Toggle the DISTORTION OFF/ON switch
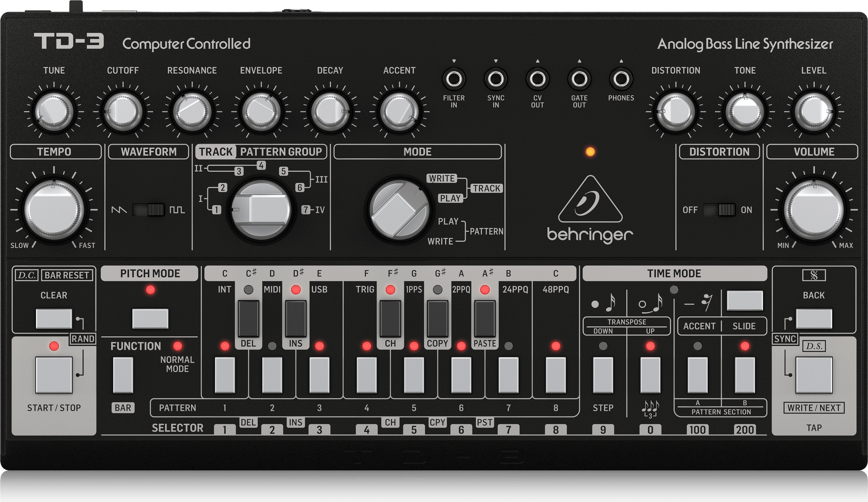 click(719, 210)
